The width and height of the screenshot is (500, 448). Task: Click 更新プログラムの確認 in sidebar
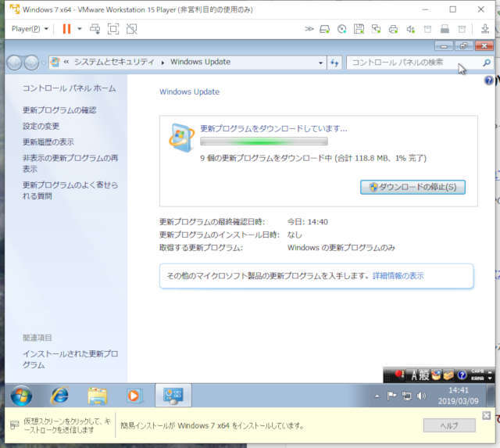point(59,110)
